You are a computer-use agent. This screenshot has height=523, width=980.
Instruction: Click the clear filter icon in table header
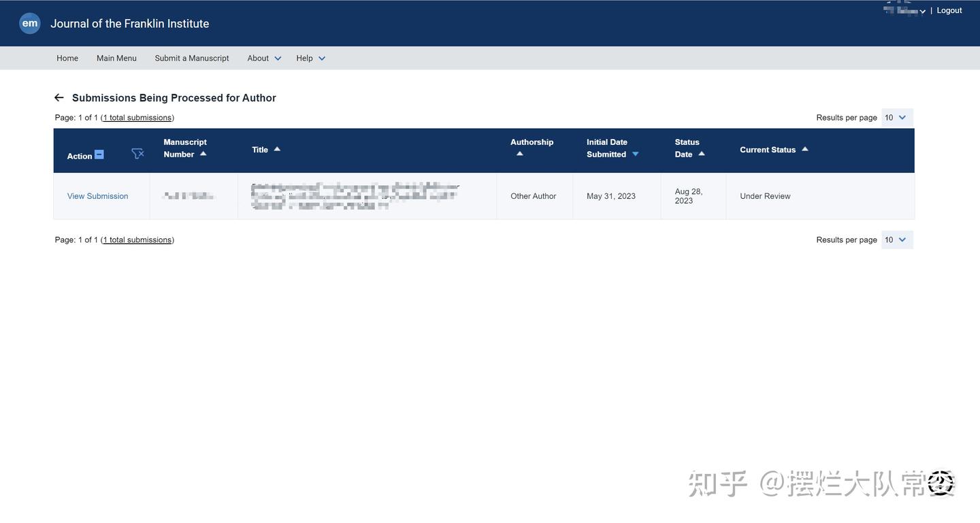pyautogui.click(x=137, y=153)
